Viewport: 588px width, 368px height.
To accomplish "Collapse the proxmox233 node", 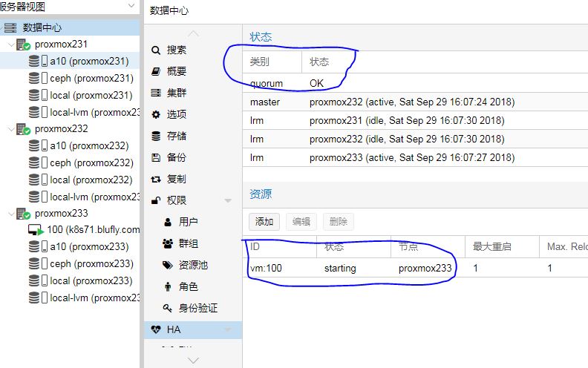I will pyautogui.click(x=10, y=214).
